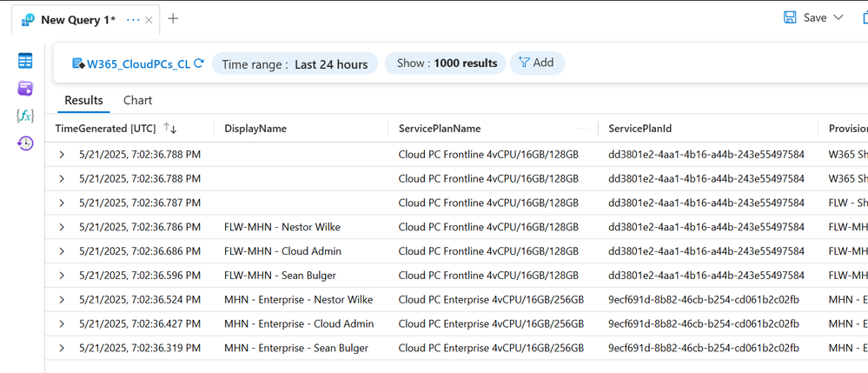Open the Functions fx sidebar icon
The width and height of the screenshot is (868, 373).
[25, 116]
